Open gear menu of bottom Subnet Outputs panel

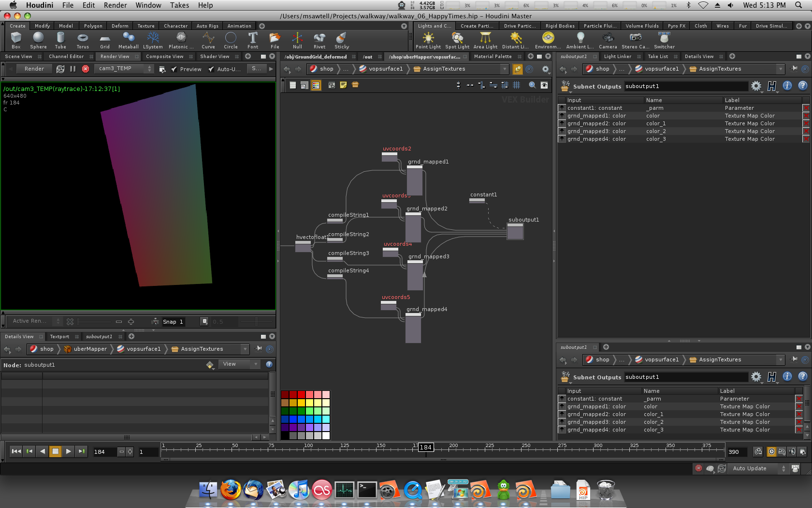756,377
